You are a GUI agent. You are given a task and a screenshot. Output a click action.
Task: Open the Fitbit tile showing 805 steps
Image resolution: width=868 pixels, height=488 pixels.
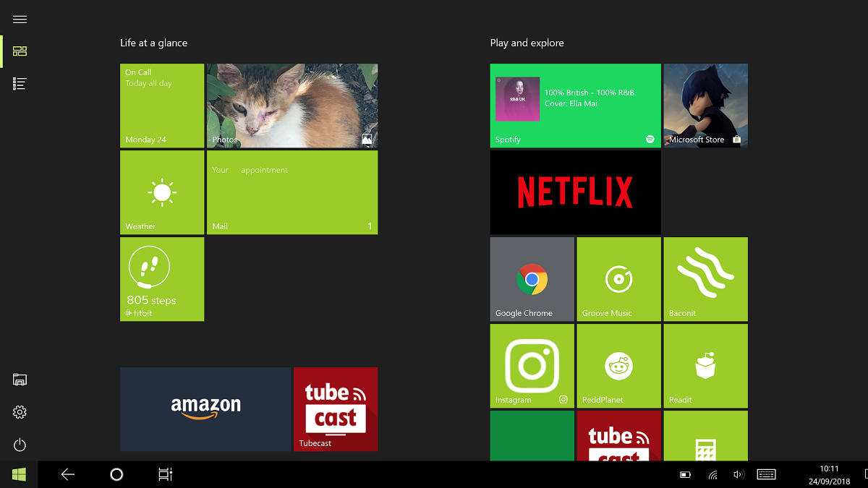click(162, 279)
